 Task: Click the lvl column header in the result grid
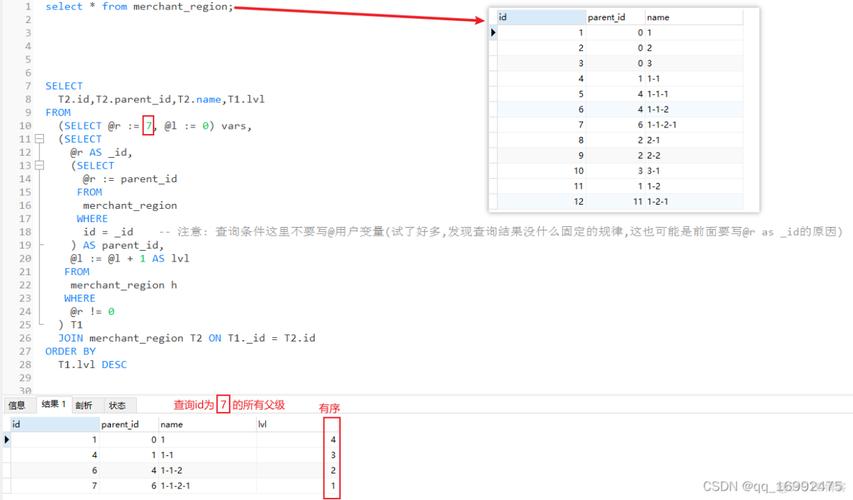point(296,424)
